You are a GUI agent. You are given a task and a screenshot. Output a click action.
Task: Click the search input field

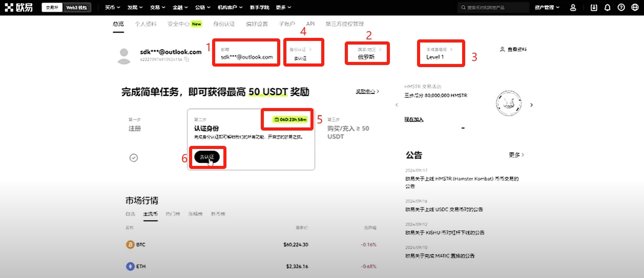(x=494, y=8)
